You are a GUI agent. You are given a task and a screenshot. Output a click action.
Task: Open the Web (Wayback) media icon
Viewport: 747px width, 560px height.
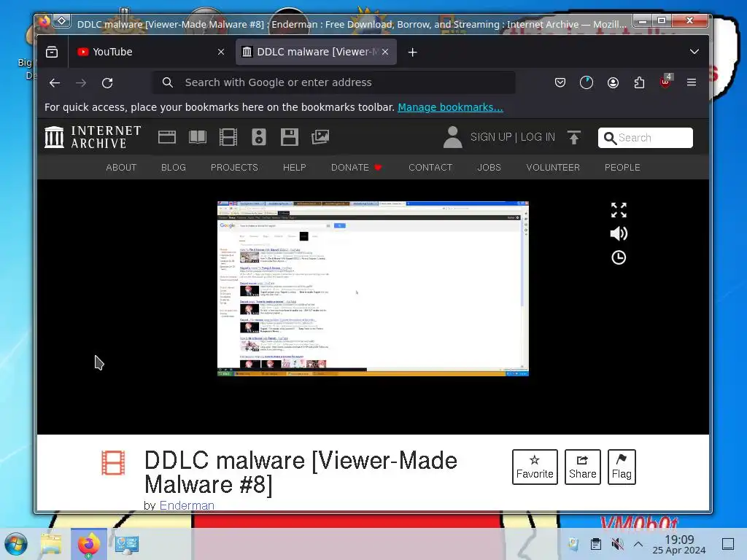pos(167,137)
